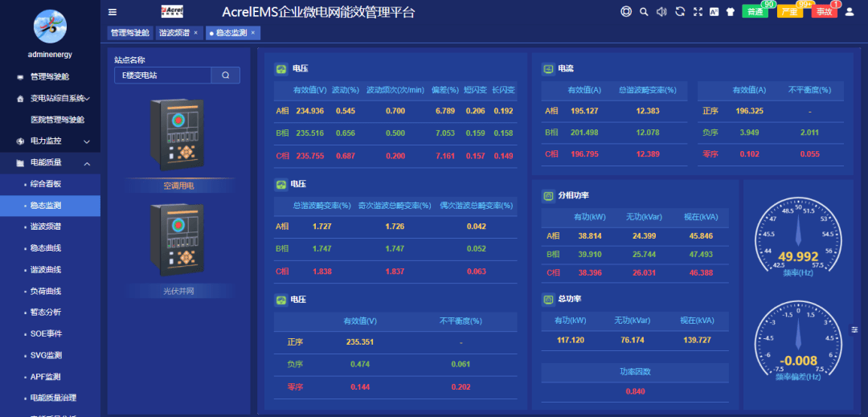
Task: Click 负序 current value 3.949
Action: click(x=749, y=133)
